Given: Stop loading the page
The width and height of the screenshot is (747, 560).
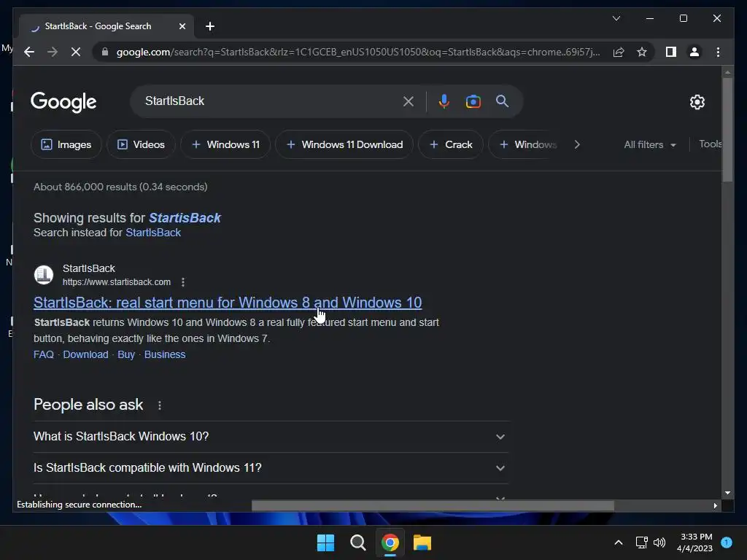Looking at the screenshot, I should pos(76,52).
